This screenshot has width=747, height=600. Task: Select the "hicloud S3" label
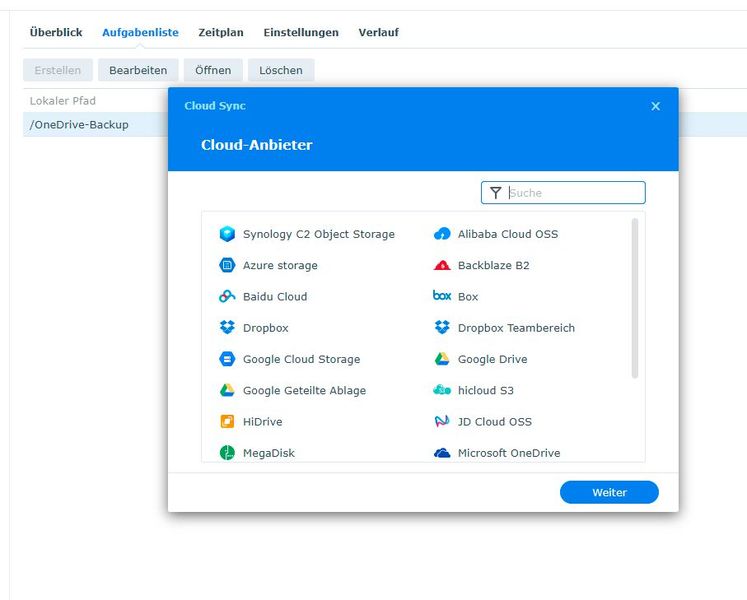486,390
